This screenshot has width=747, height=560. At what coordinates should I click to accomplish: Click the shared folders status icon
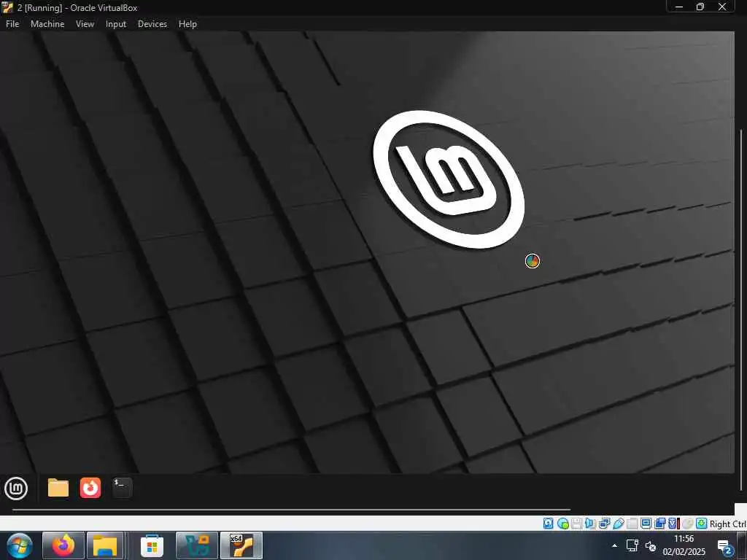(x=632, y=524)
